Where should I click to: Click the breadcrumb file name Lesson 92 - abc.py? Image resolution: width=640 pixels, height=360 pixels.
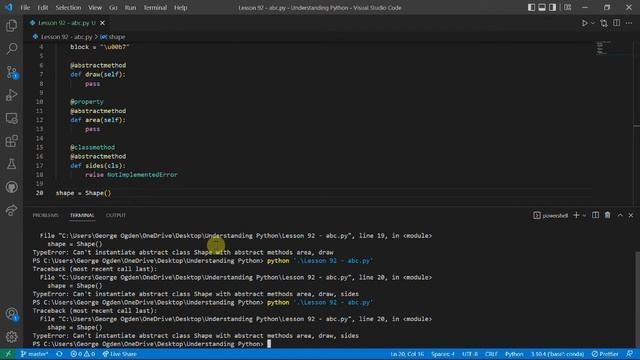(66, 37)
